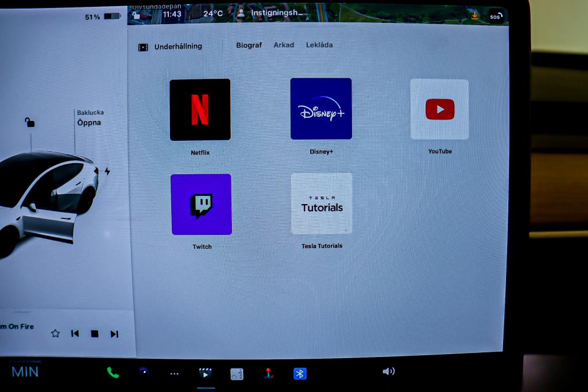Image resolution: width=588 pixels, height=392 pixels.
Task: Tap the 11:43 clock
Action: 172,14
